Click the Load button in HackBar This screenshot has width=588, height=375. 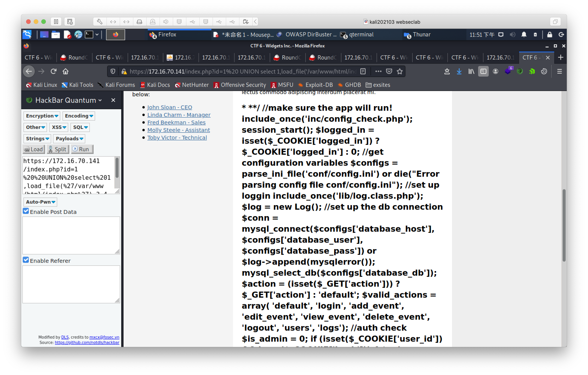point(34,149)
